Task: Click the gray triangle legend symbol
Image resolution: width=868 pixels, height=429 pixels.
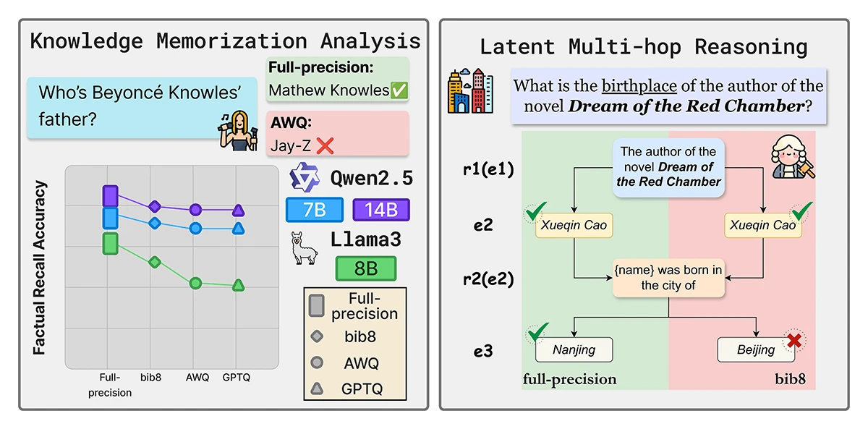Action: tap(317, 389)
